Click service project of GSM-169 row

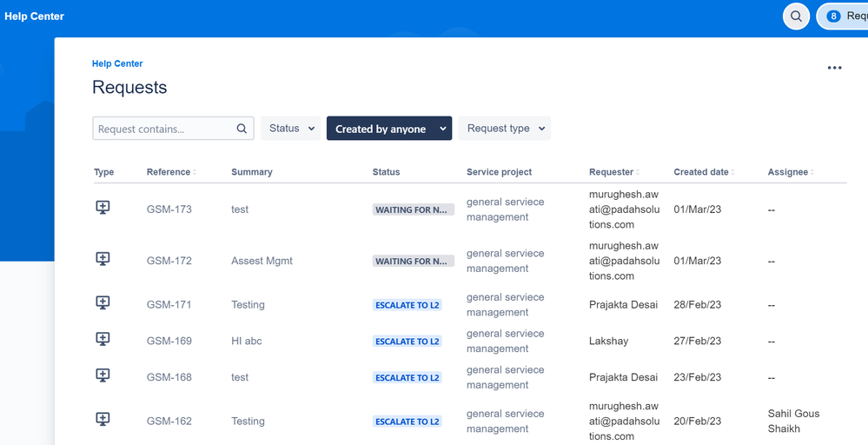pyautogui.click(x=506, y=341)
